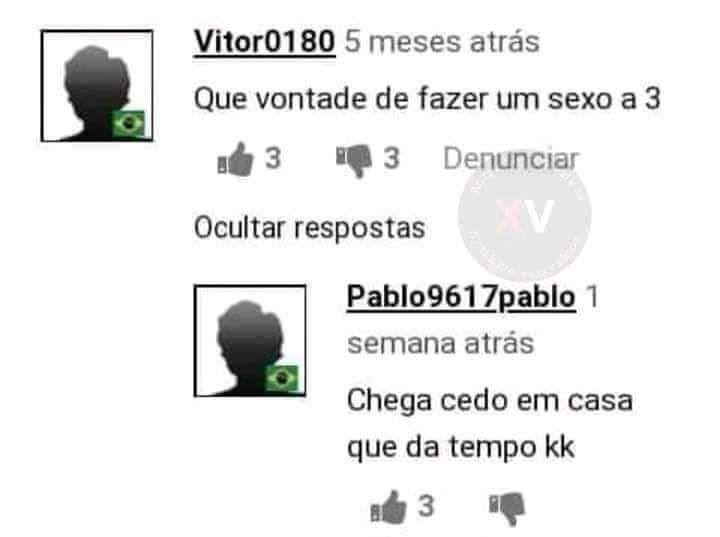
Task: Click the XV watermark logo
Action: 524,216
